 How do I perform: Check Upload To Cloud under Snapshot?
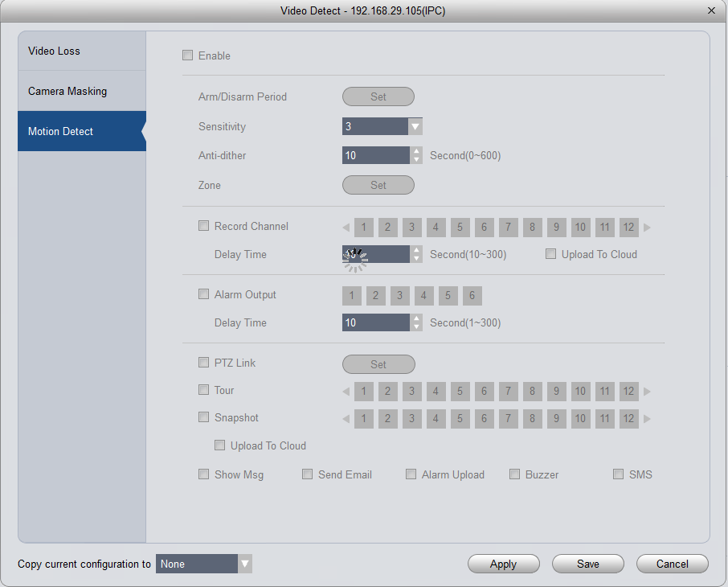click(x=219, y=445)
